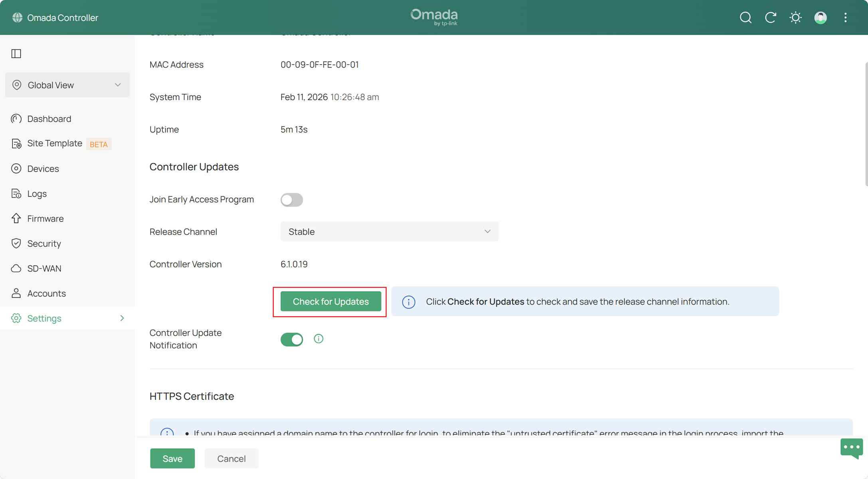Click the Check for Updates button
The height and width of the screenshot is (479, 868).
click(x=330, y=301)
